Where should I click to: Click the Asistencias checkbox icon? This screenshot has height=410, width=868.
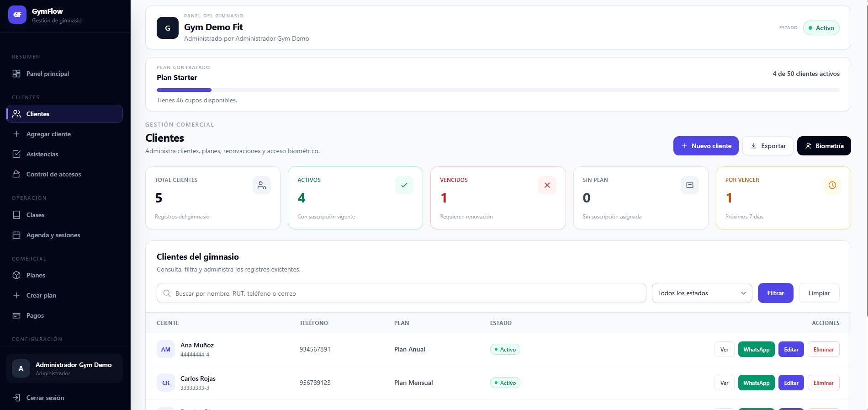point(16,154)
